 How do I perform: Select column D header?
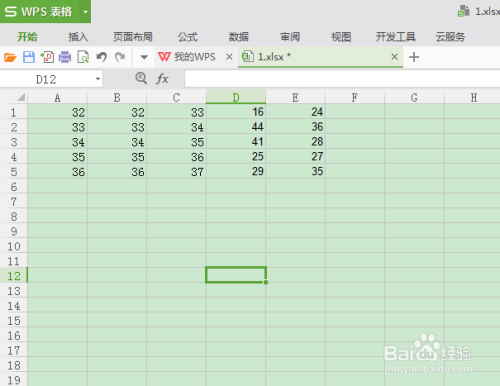pyautogui.click(x=236, y=97)
